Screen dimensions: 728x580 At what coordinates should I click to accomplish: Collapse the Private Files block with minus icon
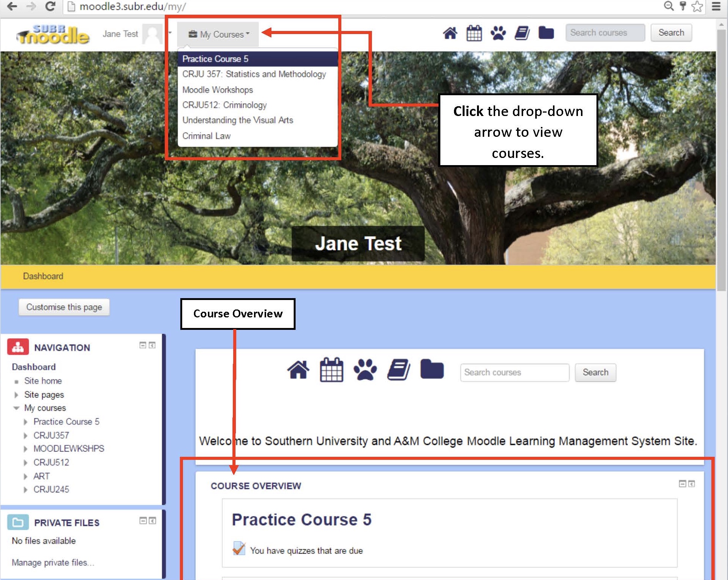143,521
